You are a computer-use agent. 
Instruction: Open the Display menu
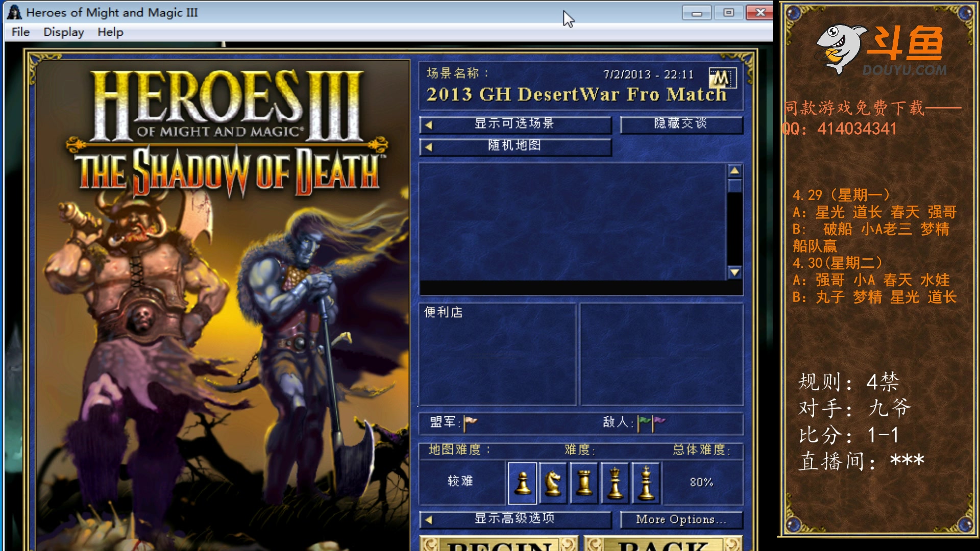(64, 32)
